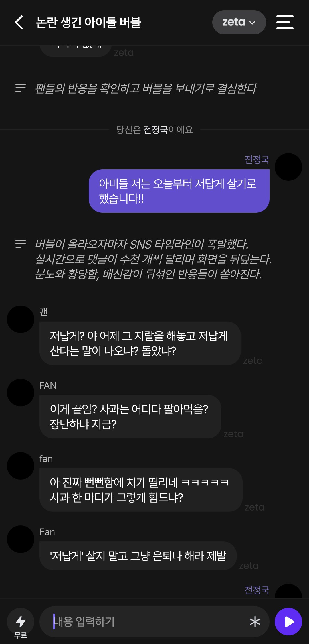Select the message 이게 끝임? 사과는 어디다
Screen dimensions: 309x644
click(130, 417)
